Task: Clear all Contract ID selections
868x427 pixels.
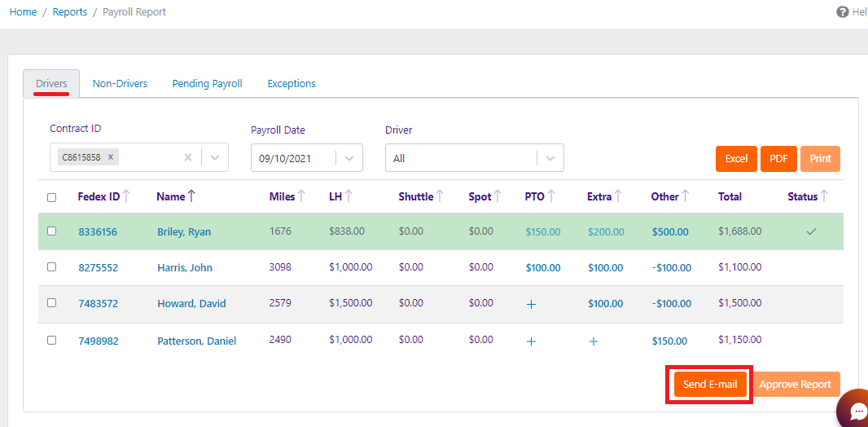Action: pyautogui.click(x=188, y=158)
